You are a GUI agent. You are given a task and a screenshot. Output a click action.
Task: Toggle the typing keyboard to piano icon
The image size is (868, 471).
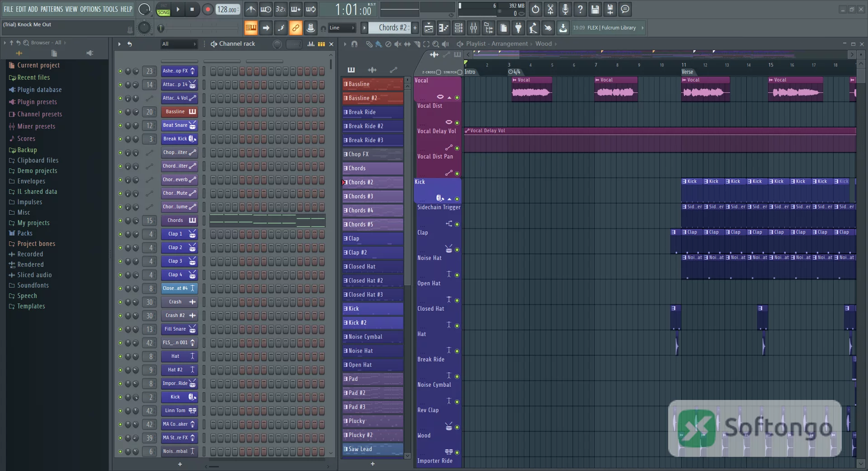(x=250, y=28)
